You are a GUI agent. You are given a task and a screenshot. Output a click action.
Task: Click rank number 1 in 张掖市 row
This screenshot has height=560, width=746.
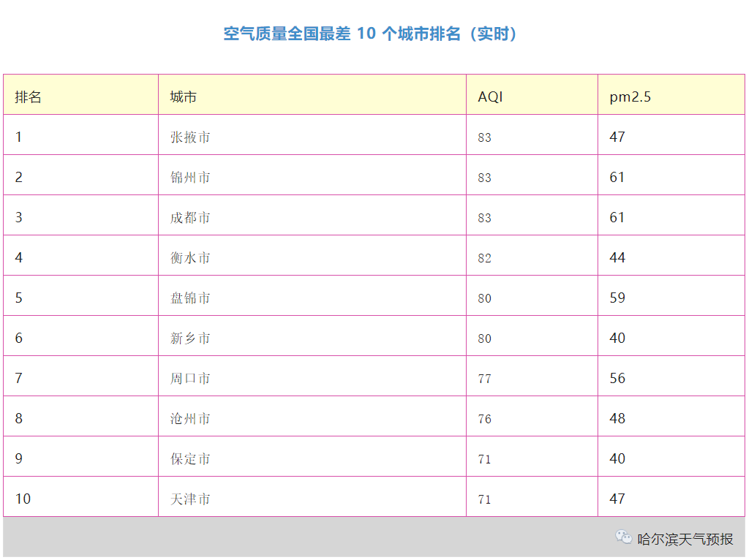tap(18, 137)
